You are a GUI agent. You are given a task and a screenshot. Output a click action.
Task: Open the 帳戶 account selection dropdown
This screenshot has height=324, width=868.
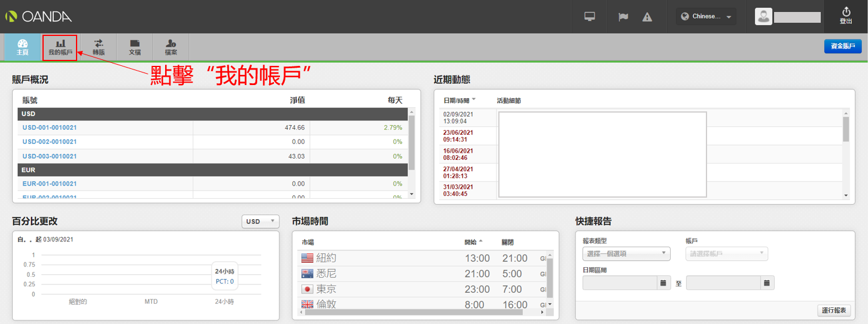point(727,254)
